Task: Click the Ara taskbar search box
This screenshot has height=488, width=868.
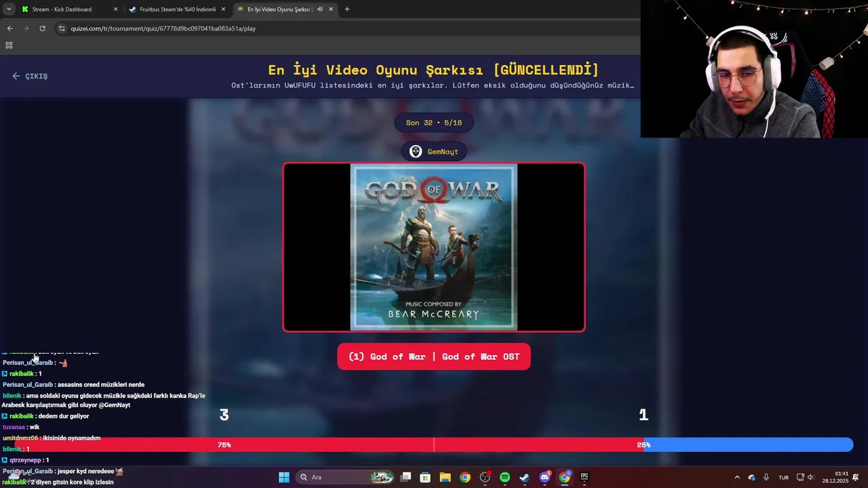Action: pos(346,477)
